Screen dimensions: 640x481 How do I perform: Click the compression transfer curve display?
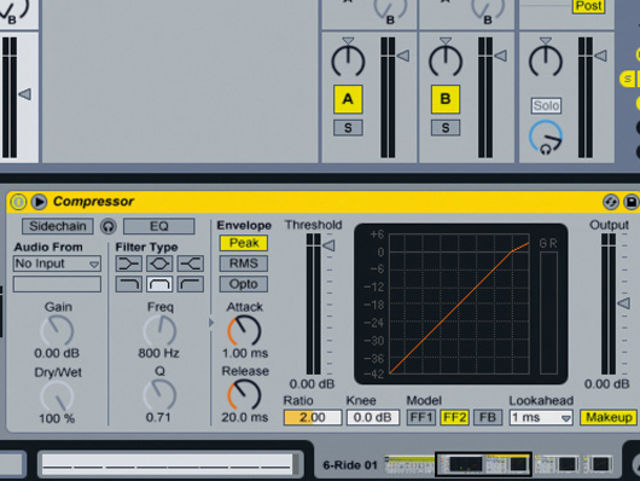[460, 304]
